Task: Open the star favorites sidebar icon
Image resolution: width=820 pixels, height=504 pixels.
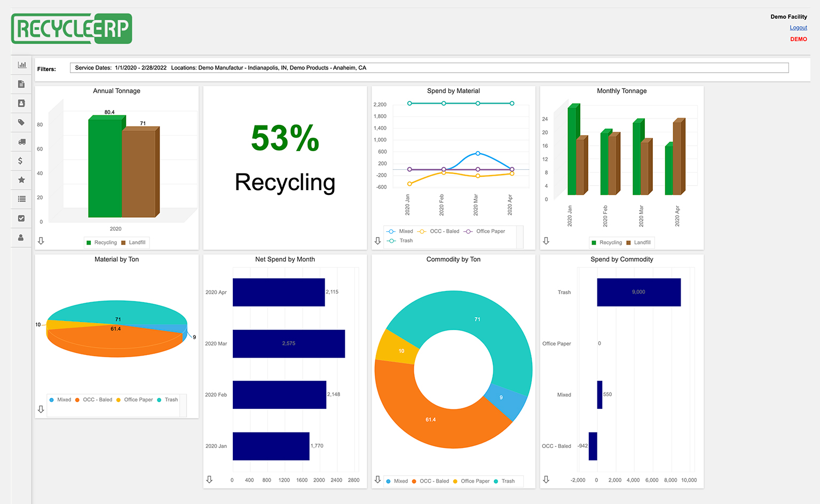Action: pos(21,180)
